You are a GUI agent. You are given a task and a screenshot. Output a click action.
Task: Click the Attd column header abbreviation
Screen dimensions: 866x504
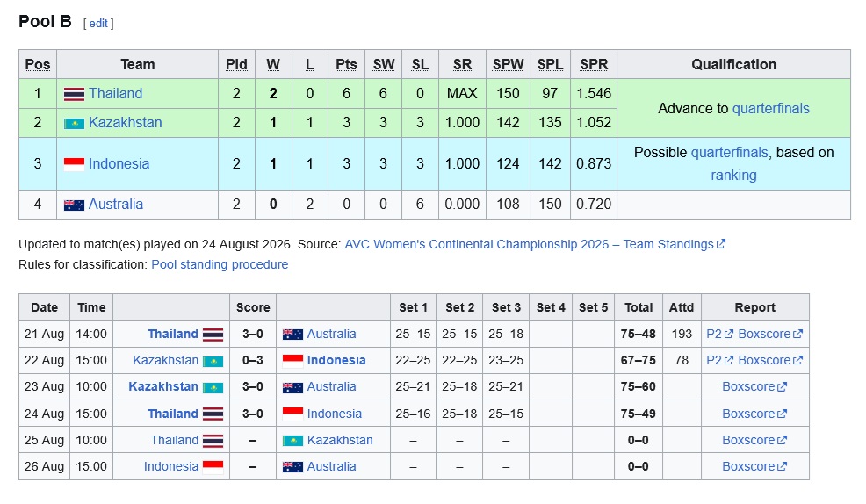tap(682, 307)
